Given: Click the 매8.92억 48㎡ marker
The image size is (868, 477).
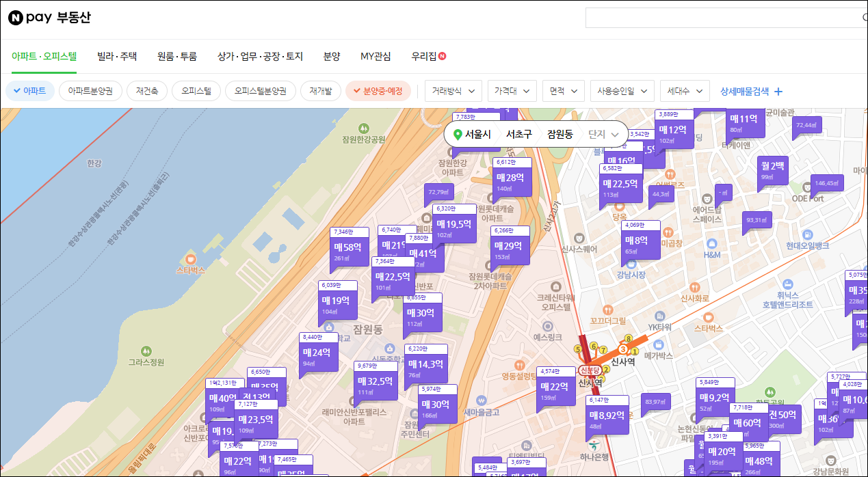Looking at the screenshot, I should point(608,418).
